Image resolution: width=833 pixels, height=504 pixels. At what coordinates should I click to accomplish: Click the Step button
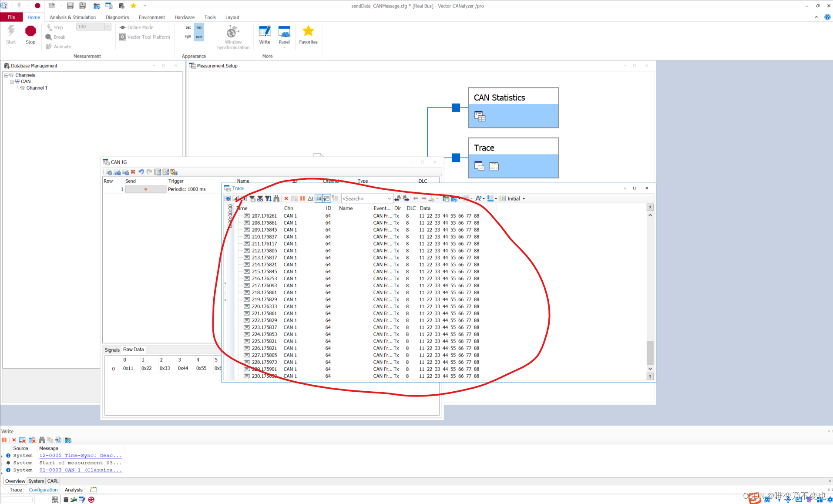point(55,27)
